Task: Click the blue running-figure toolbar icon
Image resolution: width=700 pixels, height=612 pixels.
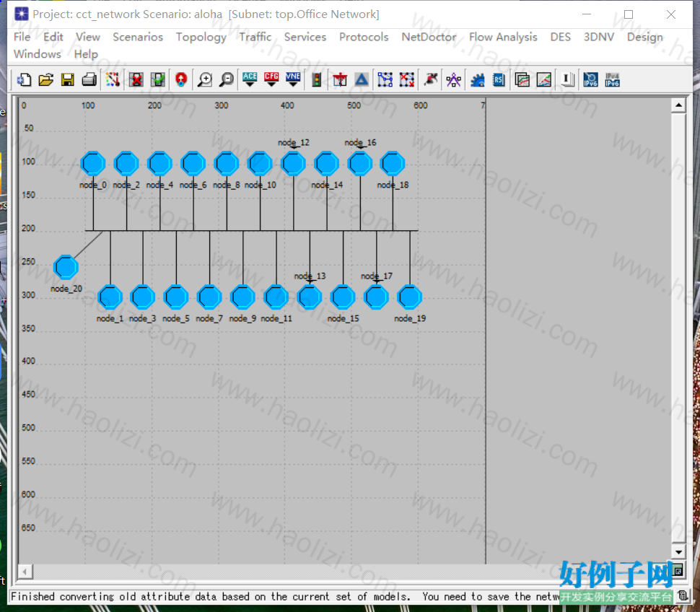Action: click(x=477, y=80)
